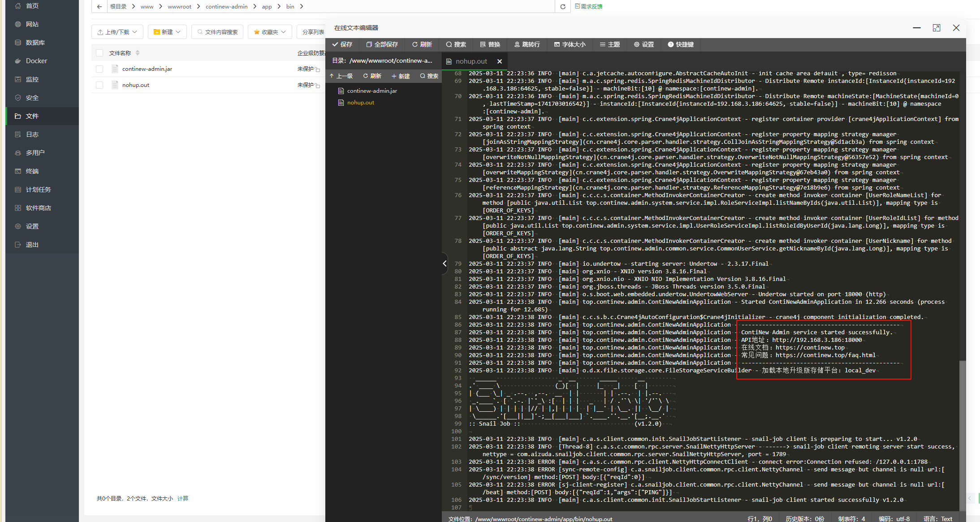Select nohup.out in the editor tree
Screen dimensions: 980x522
[x=360, y=103]
